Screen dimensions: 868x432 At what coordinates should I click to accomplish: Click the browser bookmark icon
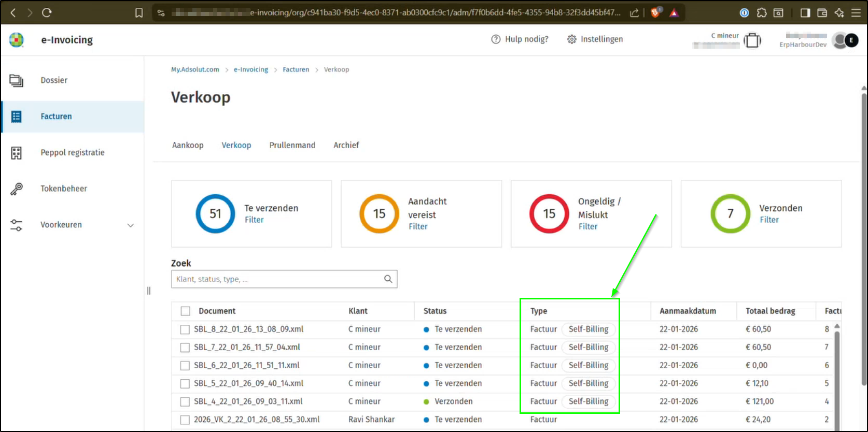pyautogui.click(x=139, y=13)
